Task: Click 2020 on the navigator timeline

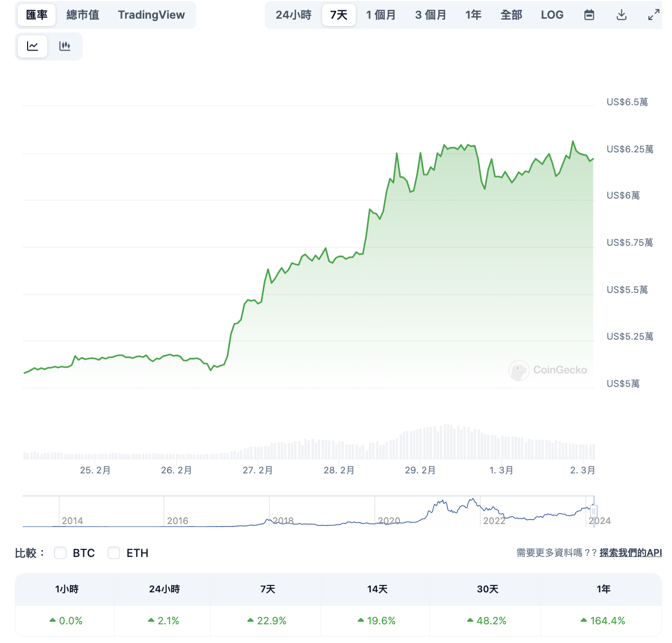Action: click(x=389, y=521)
